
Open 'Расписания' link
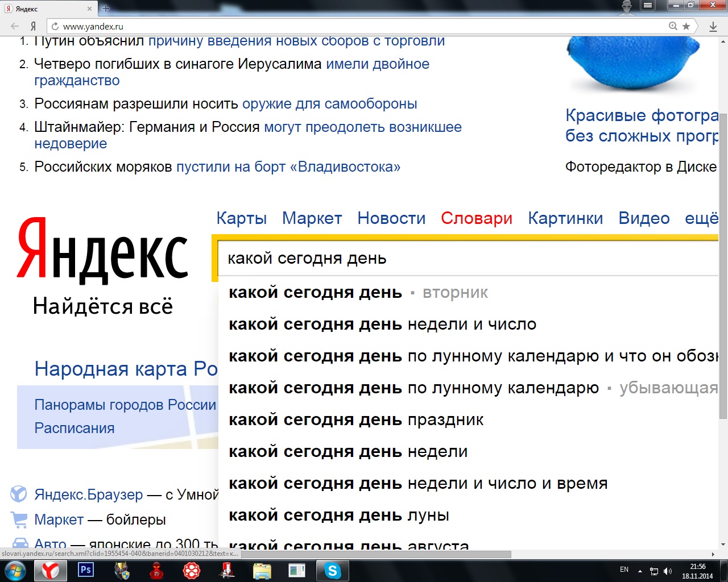[x=75, y=428]
